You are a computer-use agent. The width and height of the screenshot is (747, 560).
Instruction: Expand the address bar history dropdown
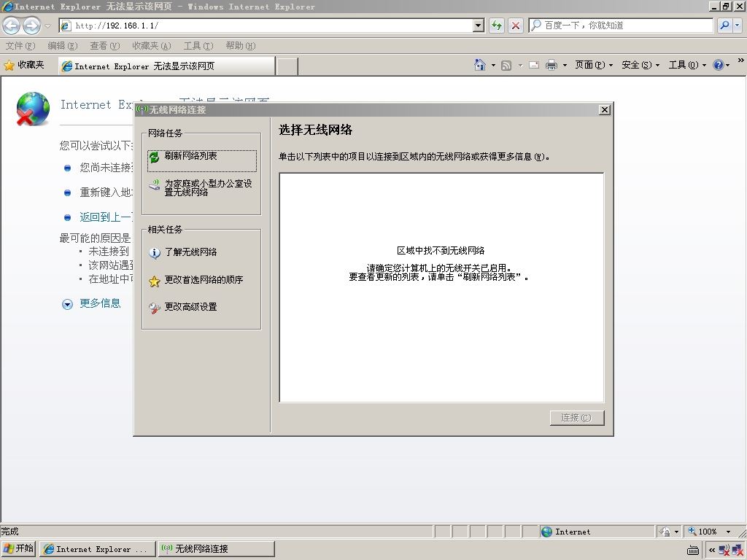[x=479, y=26]
